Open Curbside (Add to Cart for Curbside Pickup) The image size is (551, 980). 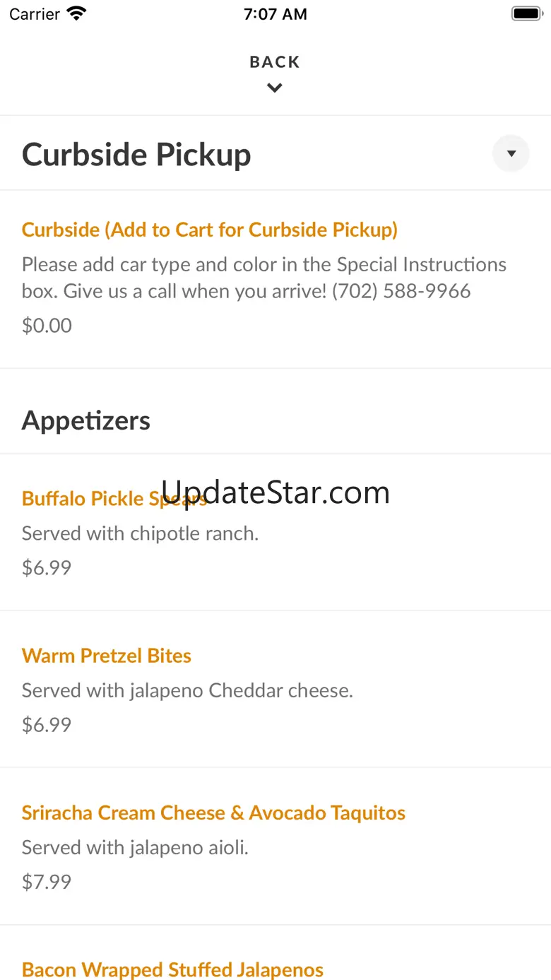pos(210,230)
